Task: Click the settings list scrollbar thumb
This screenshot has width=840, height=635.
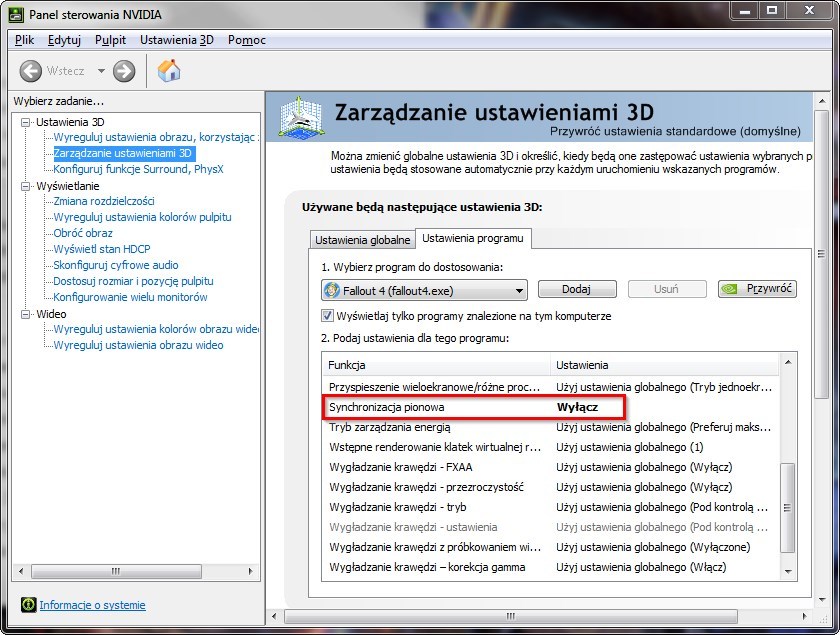Action: click(788, 507)
